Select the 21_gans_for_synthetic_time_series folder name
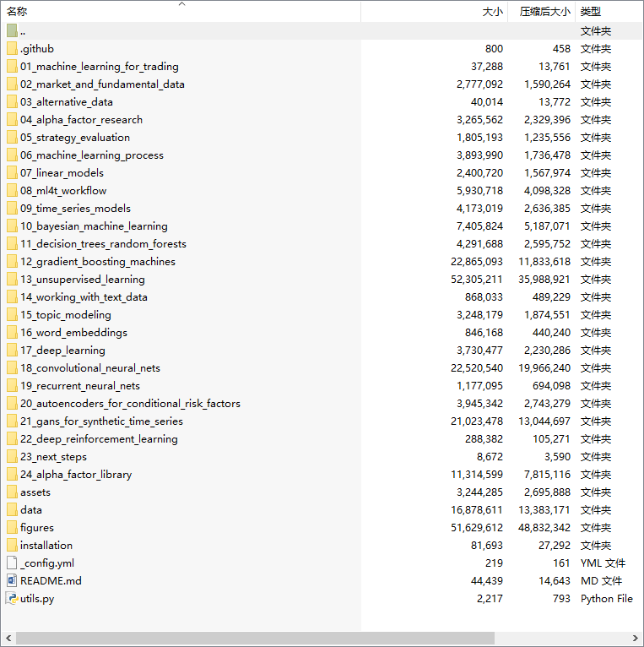Screen dimensions: 644x647 (101, 421)
